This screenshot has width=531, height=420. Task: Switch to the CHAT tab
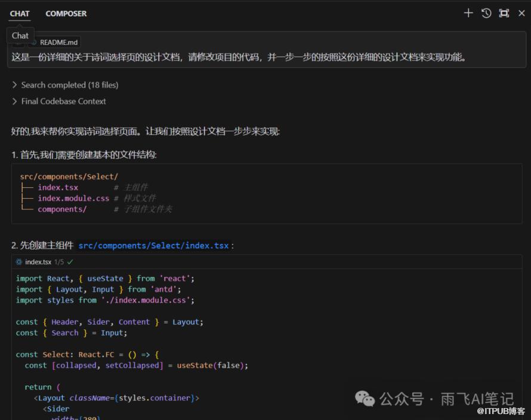(x=20, y=13)
